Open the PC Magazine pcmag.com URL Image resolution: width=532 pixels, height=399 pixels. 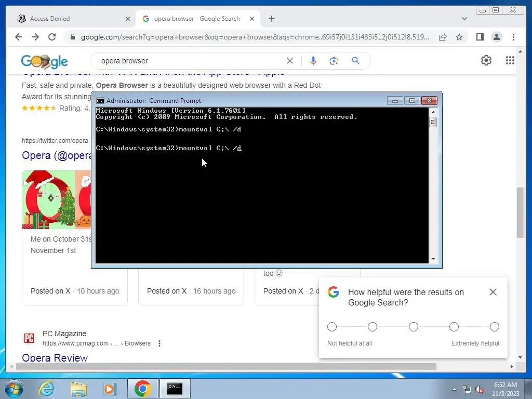[x=96, y=343]
